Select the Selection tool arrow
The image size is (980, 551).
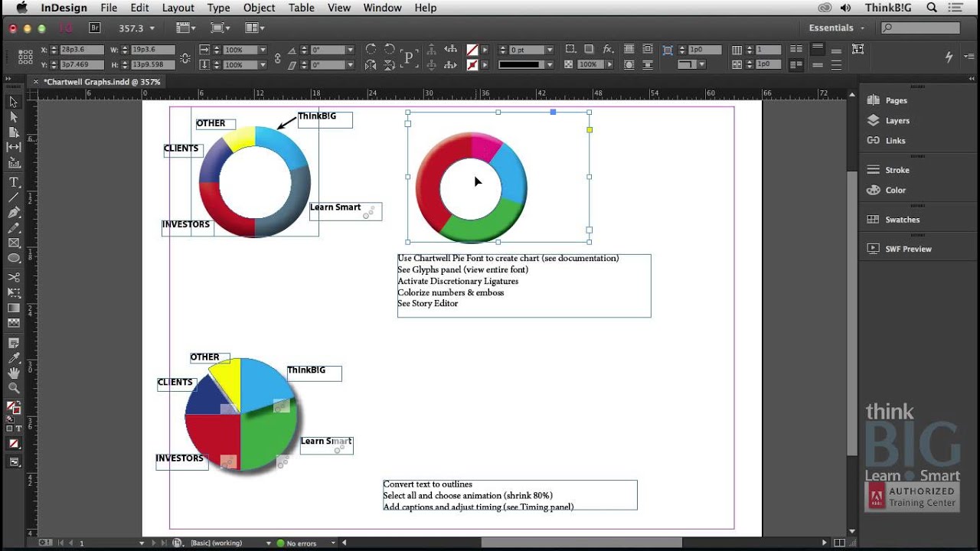[13, 102]
